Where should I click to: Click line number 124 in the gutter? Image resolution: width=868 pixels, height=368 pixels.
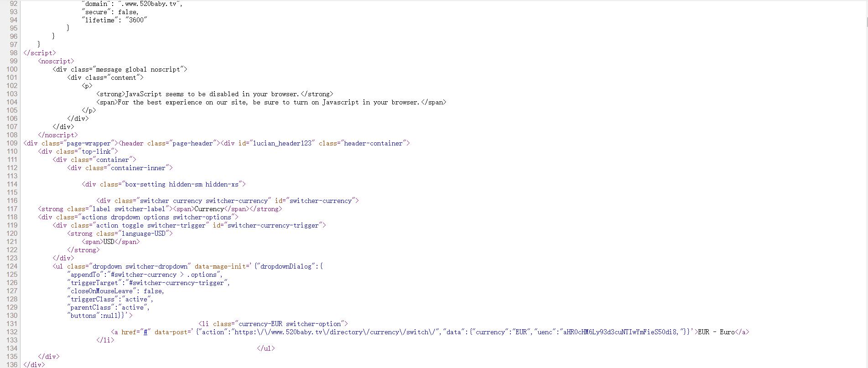click(x=12, y=266)
